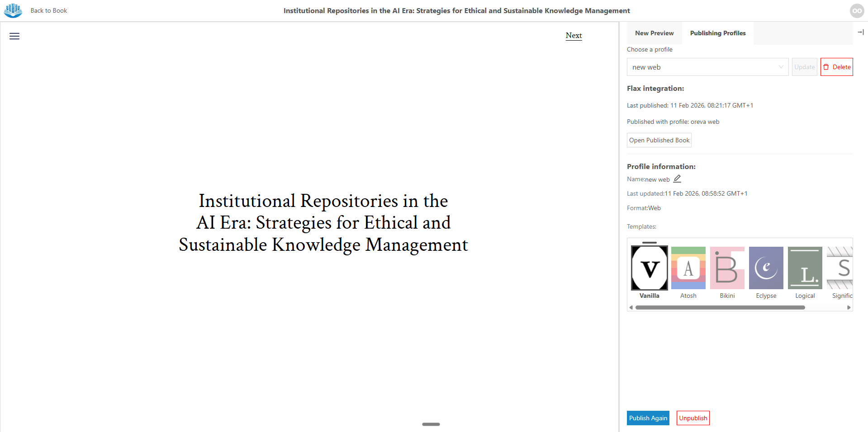Click the Next page link
The height and width of the screenshot is (432, 868).
click(573, 35)
